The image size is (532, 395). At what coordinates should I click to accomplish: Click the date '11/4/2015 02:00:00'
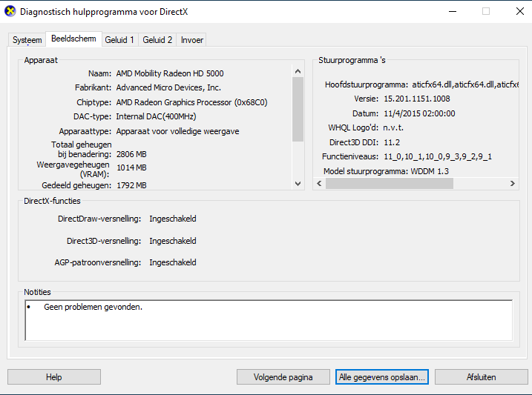(x=419, y=113)
